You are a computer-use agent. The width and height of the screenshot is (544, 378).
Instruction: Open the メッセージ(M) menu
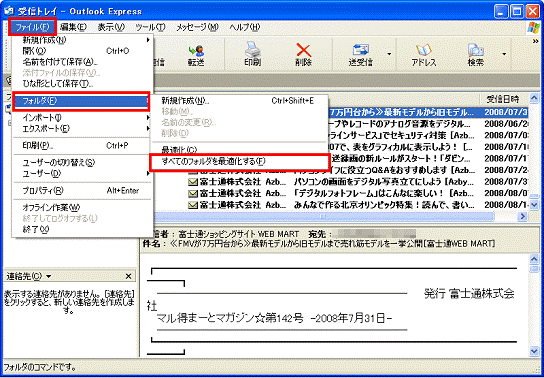(197, 27)
